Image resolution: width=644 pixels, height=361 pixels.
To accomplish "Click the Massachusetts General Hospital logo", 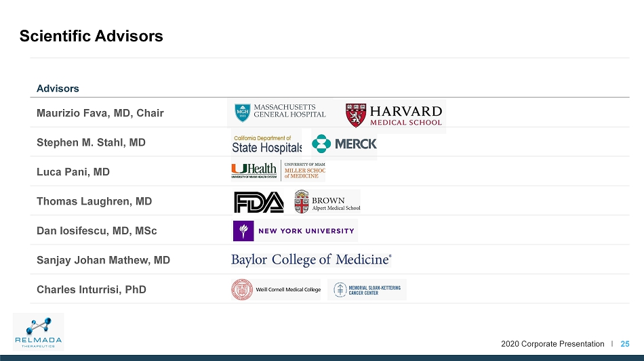I will coord(280,112).
